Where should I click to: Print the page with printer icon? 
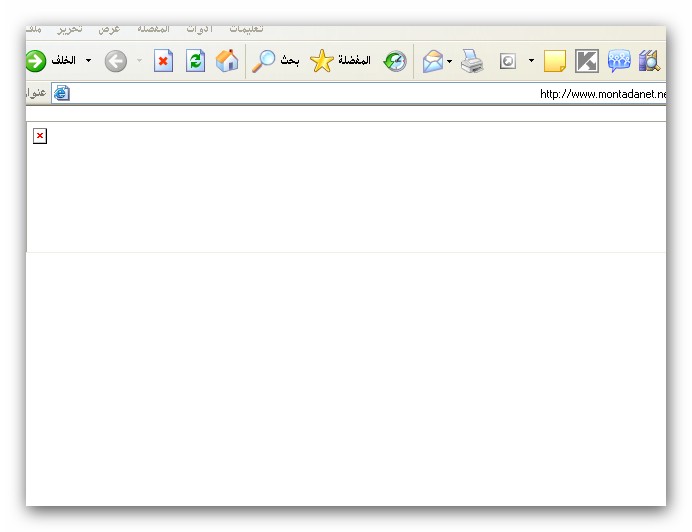point(473,62)
